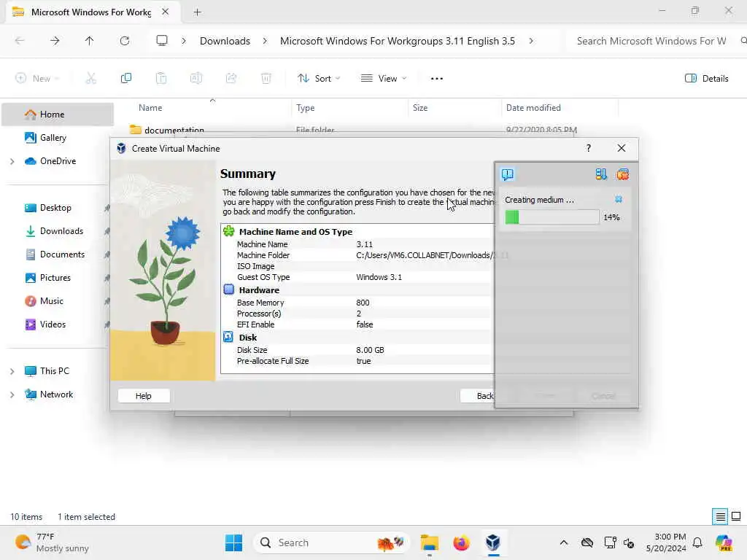Screen dimensions: 747x560
Task: Click the Creating medium progress bar
Action: 551,217
